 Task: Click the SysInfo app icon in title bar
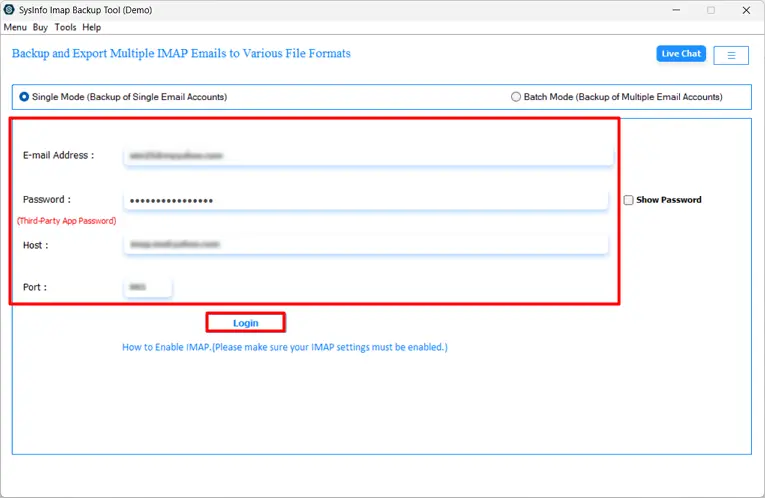[x=9, y=9]
